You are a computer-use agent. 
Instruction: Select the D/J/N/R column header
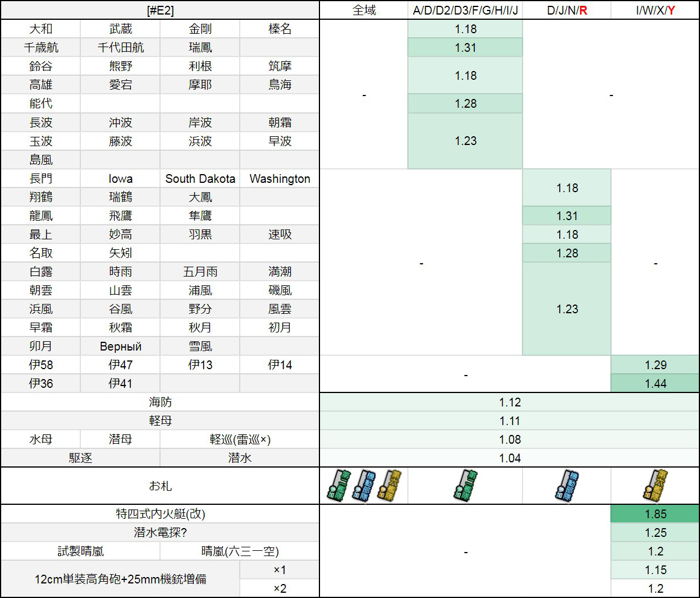coord(567,10)
